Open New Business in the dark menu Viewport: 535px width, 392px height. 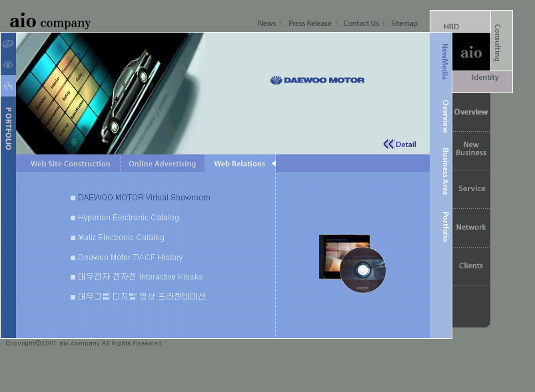tap(471, 148)
